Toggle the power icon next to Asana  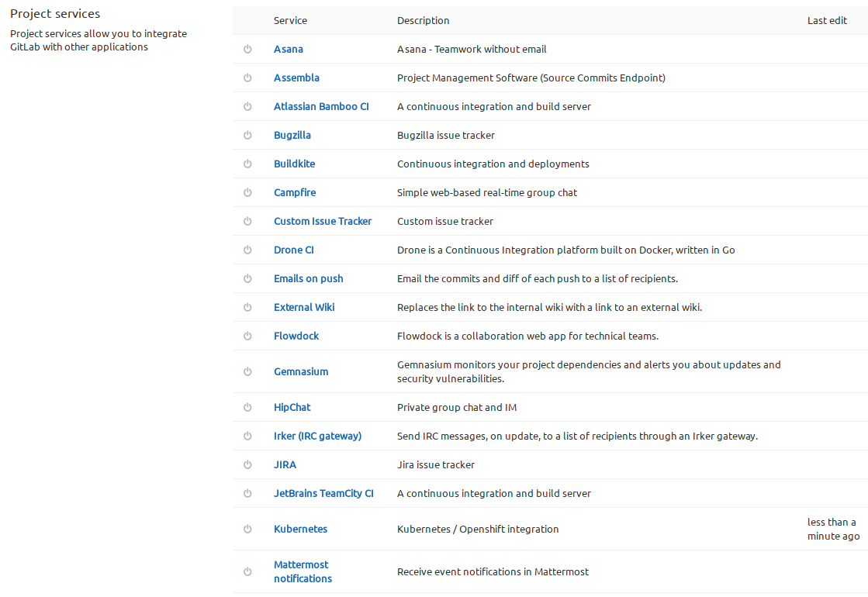tap(247, 49)
